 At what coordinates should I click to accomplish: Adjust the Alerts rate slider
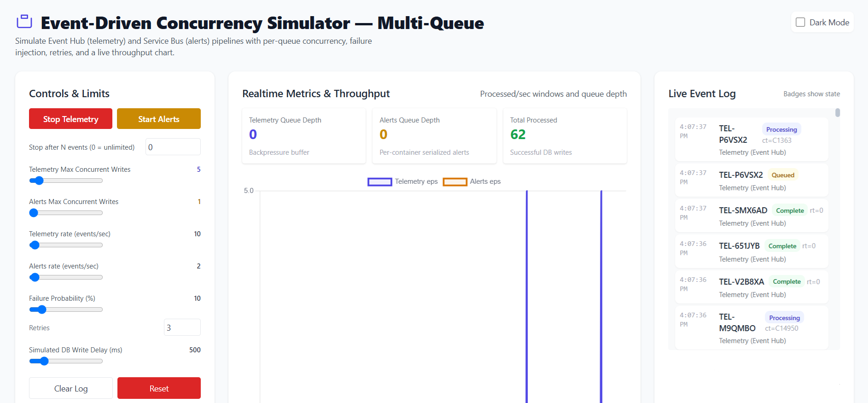[66, 277]
